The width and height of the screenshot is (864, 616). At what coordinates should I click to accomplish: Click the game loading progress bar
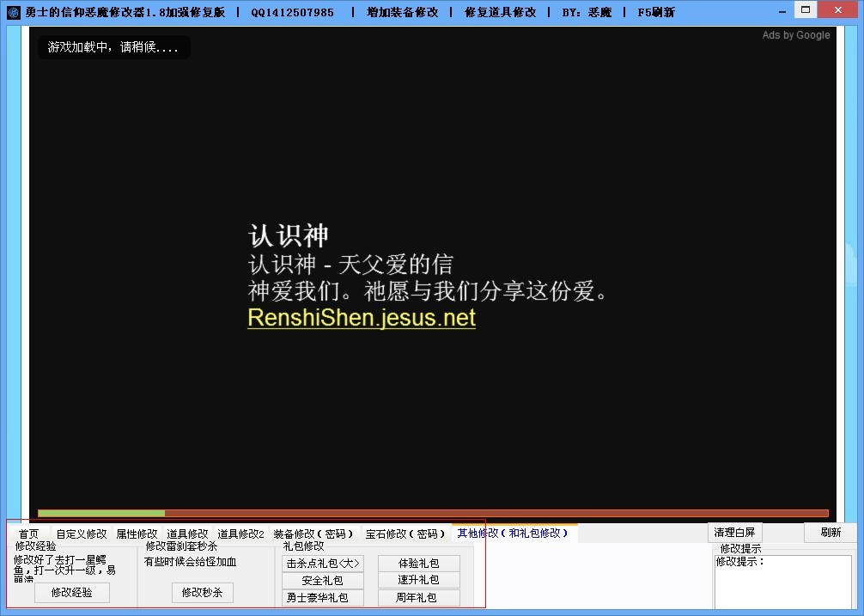click(433, 513)
